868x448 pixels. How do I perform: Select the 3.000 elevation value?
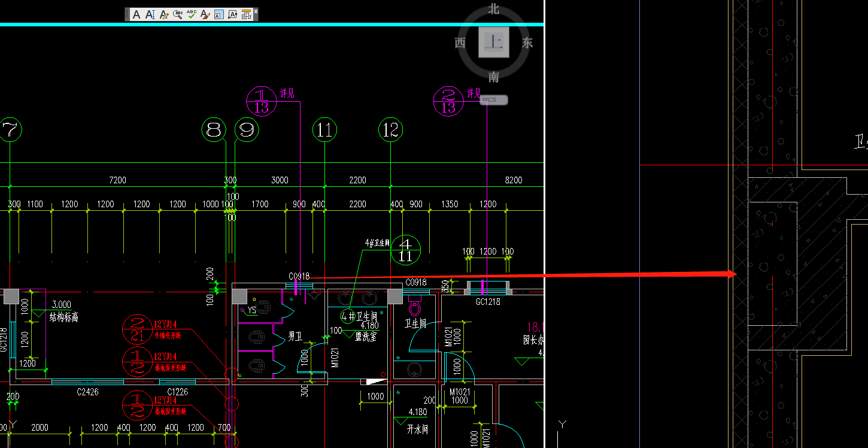click(x=62, y=305)
